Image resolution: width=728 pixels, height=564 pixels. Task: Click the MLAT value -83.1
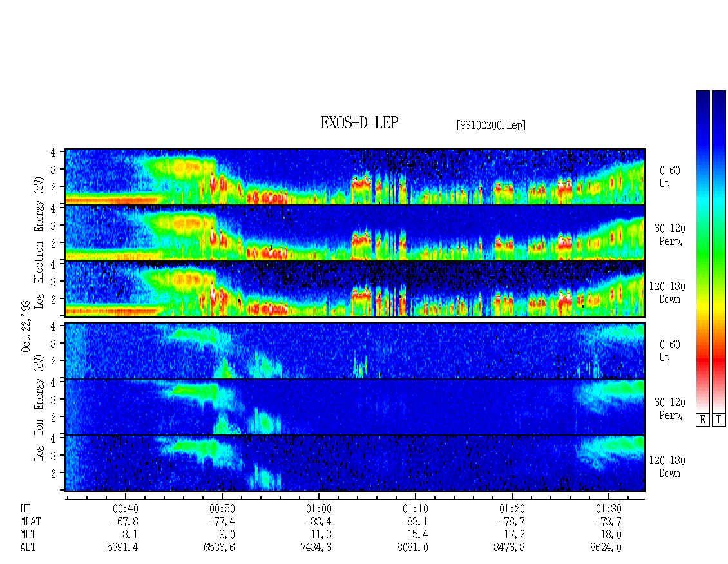(x=415, y=521)
